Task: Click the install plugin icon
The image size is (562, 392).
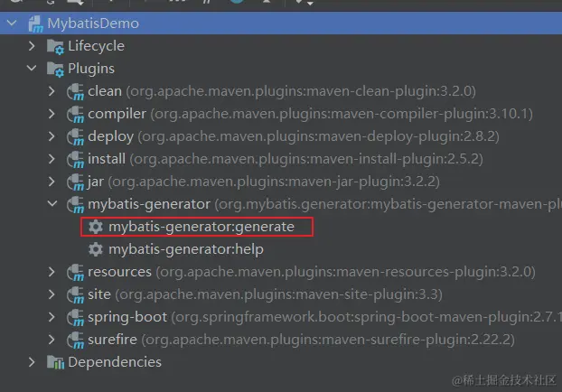Action: pyautogui.click(x=75, y=160)
